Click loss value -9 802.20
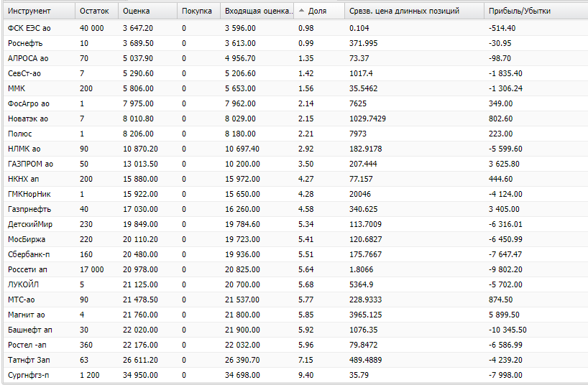 point(505,269)
